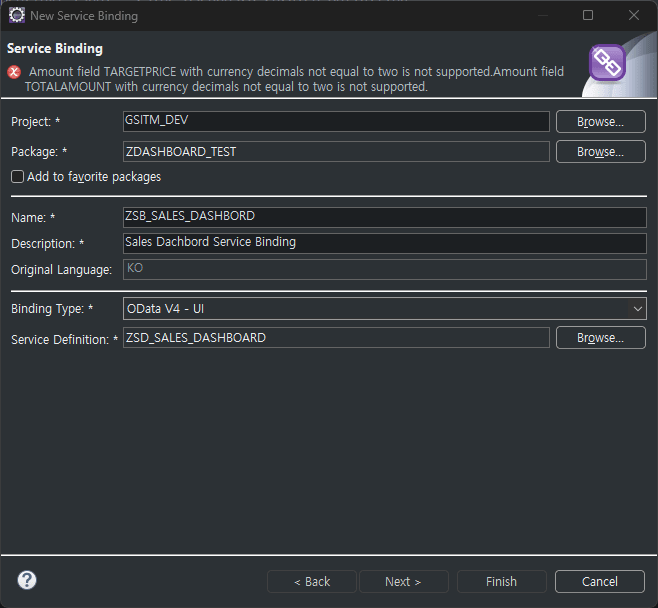Image resolution: width=658 pixels, height=608 pixels.
Task: Click the help question mark icon
Action: pos(27,580)
